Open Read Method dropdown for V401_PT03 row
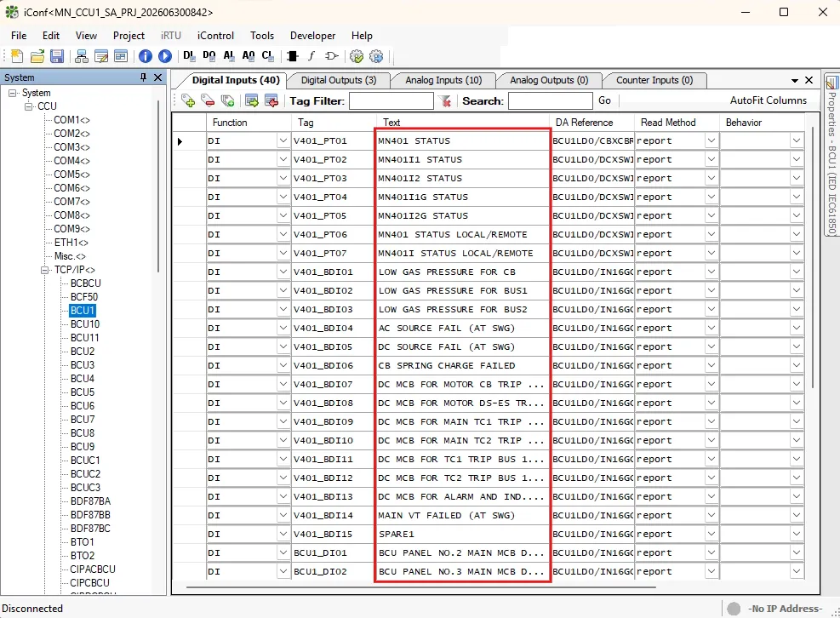 [711, 178]
